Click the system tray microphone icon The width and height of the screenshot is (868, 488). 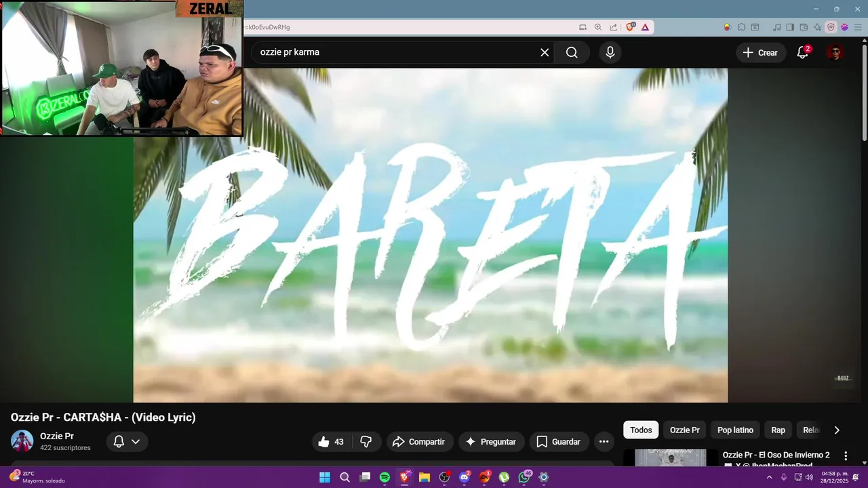tap(784, 477)
